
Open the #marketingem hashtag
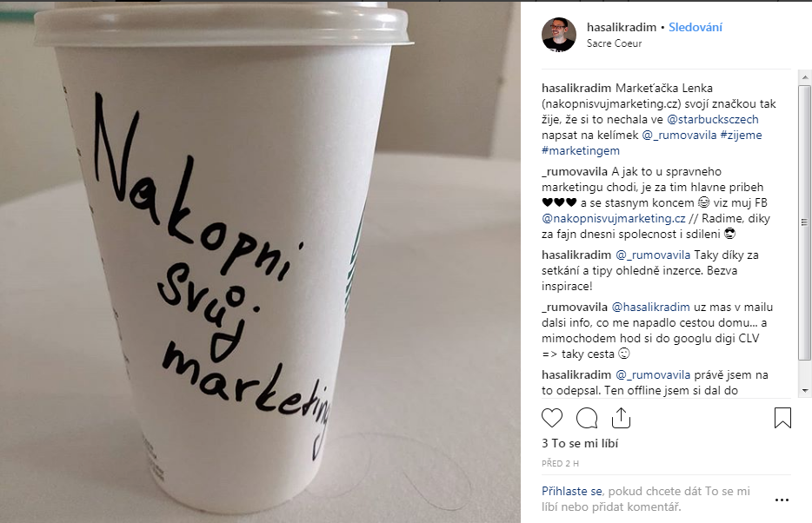click(x=581, y=151)
